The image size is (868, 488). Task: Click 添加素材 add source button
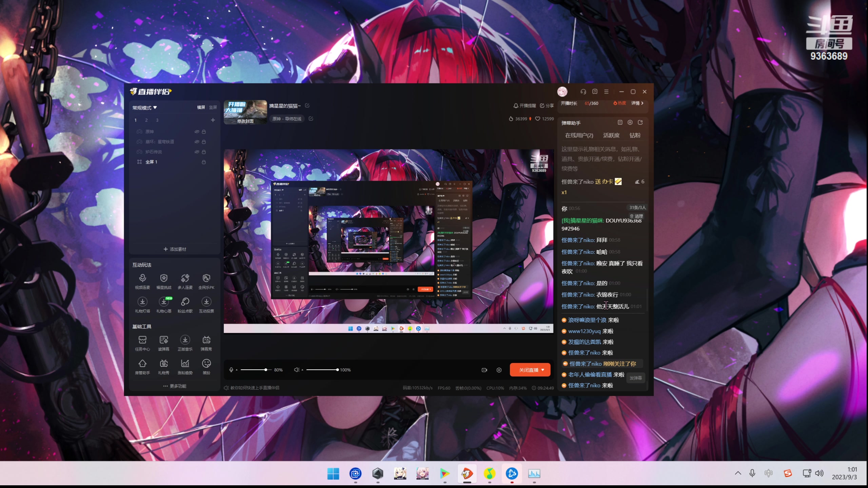click(x=175, y=249)
